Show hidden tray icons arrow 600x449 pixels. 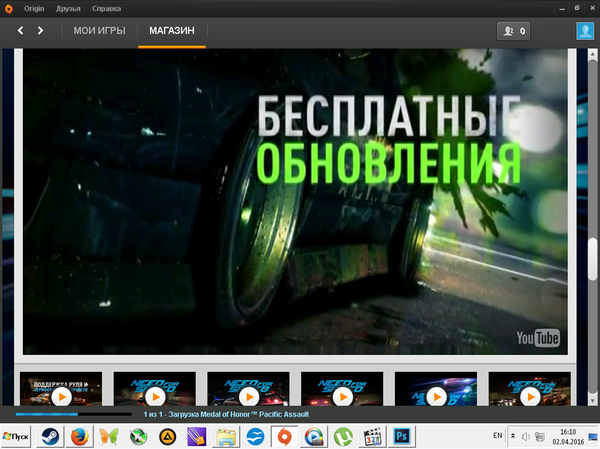tap(513, 436)
